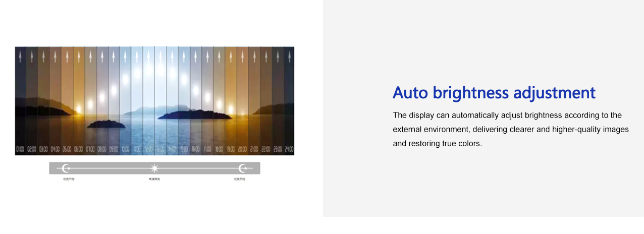Image resolution: width=644 pixels, height=234 pixels.
Task: Click the Chinese label under left moon
Action: tap(69, 179)
